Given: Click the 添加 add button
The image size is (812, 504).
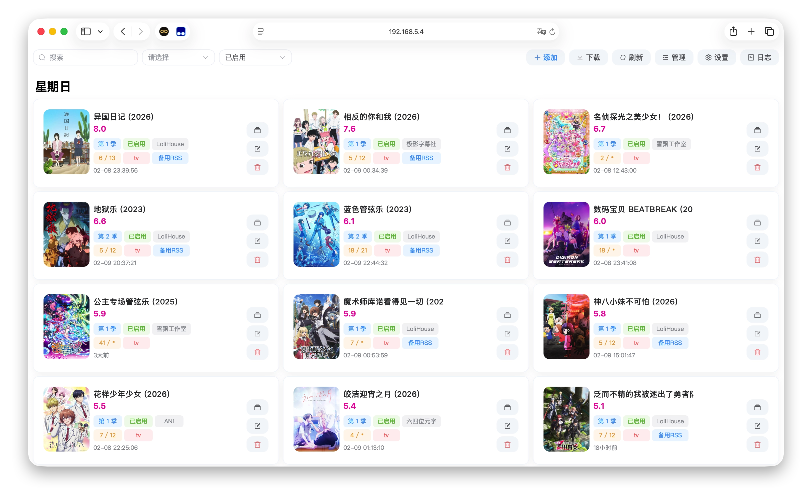Looking at the screenshot, I should click(x=545, y=57).
